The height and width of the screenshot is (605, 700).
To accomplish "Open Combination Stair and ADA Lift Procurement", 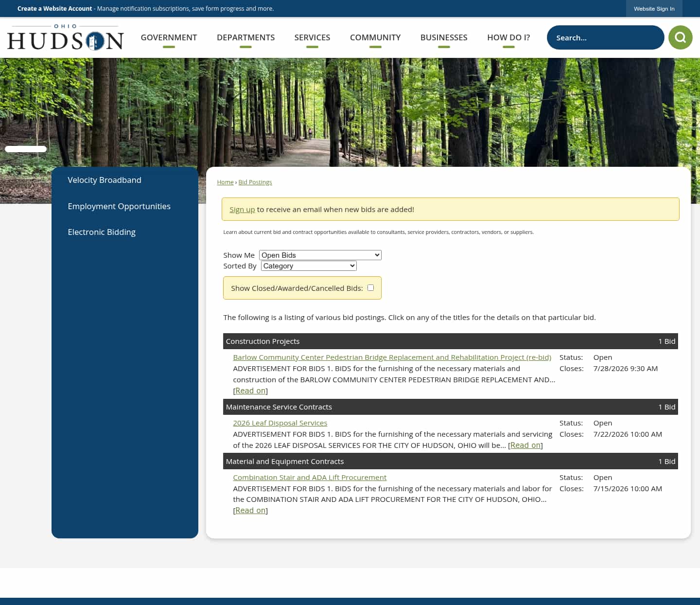I will 310,478.
